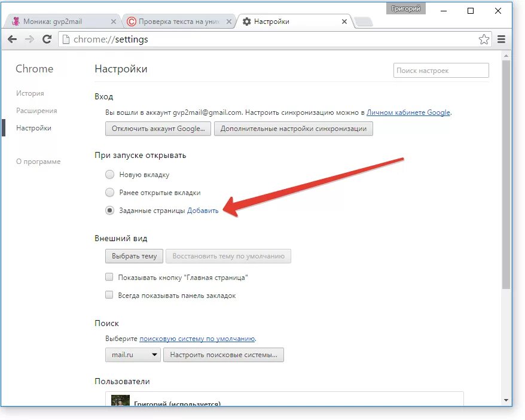Image resolution: width=525 pixels, height=420 pixels.
Task: Open История in the sidebar
Action: tap(30, 93)
